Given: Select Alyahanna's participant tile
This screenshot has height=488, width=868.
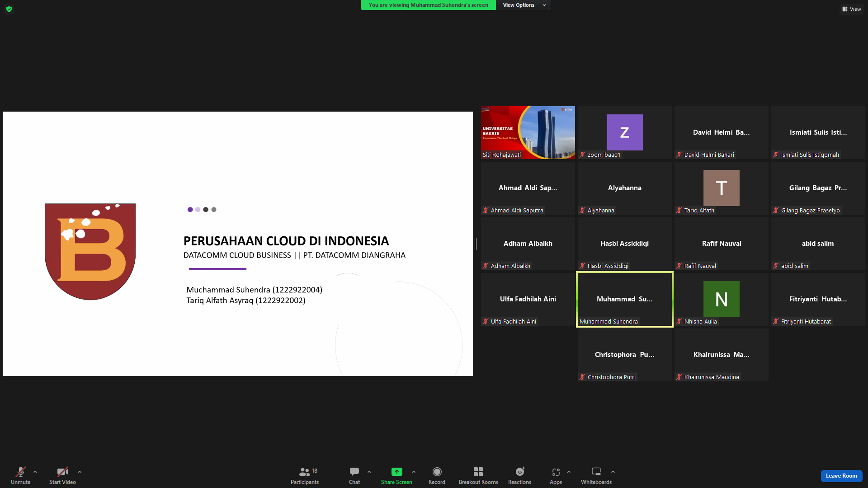Looking at the screenshot, I should pyautogui.click(x=625, y=188).
